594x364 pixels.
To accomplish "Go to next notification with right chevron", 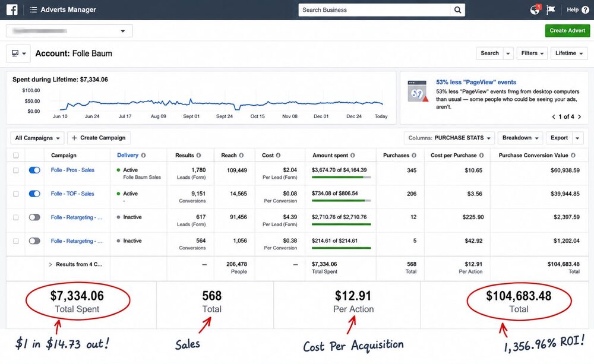I will click(x=579, y=116).
